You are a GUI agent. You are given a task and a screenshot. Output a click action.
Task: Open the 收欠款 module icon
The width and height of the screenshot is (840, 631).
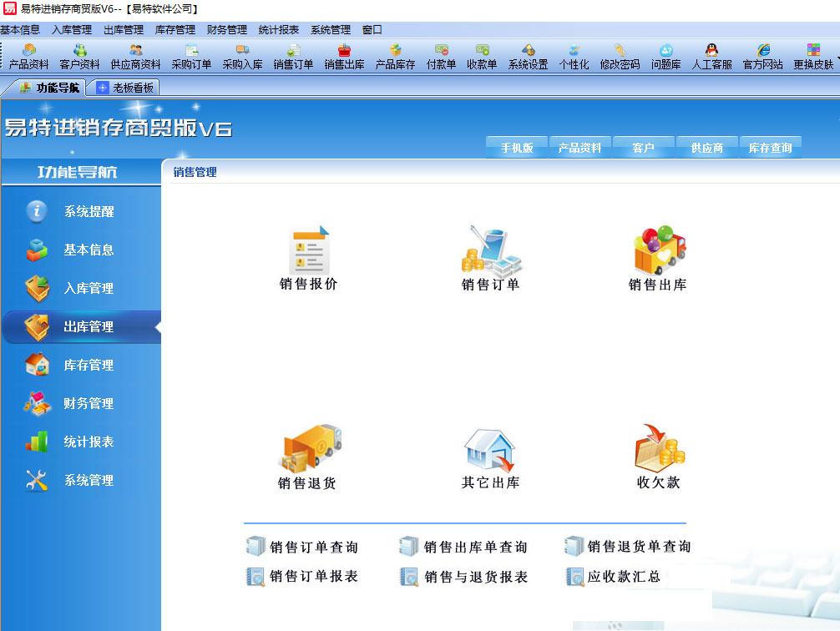coord(658,449)
